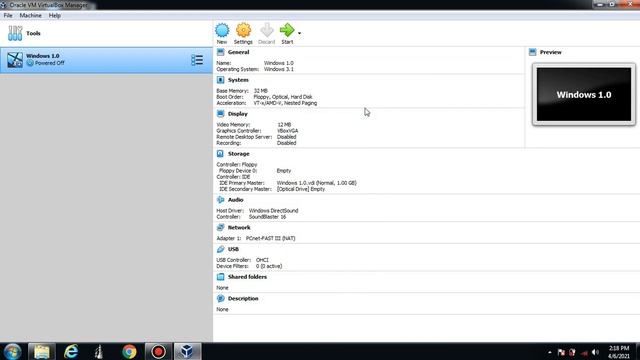Open the Shared folders heading link
Screen dimensions: 640x360
(x=247, y=277)
